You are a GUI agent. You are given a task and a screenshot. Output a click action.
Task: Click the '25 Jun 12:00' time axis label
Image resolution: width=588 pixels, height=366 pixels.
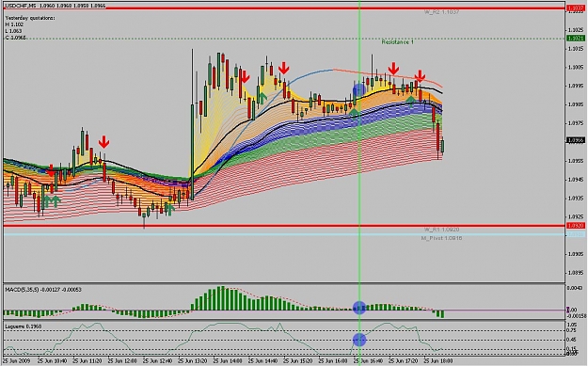122,361
